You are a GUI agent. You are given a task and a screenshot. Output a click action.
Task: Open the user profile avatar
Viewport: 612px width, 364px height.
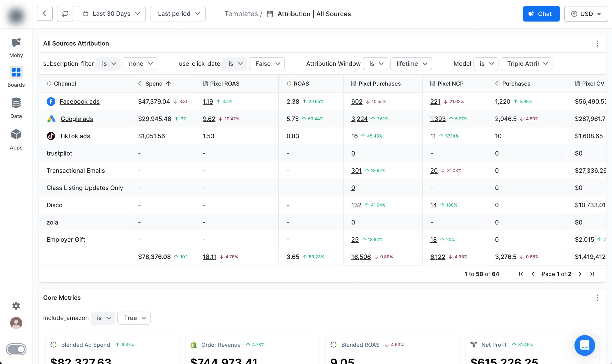pos(16,323)
